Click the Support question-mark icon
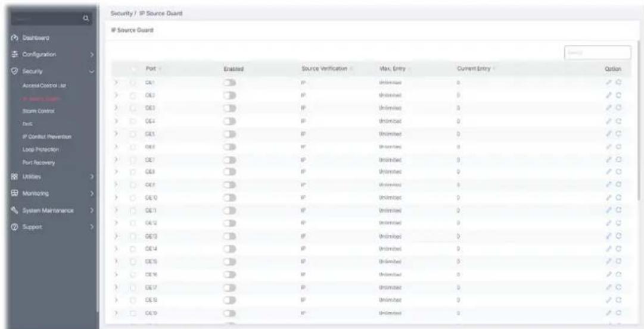The image size is (644, 329). (14, 227)
